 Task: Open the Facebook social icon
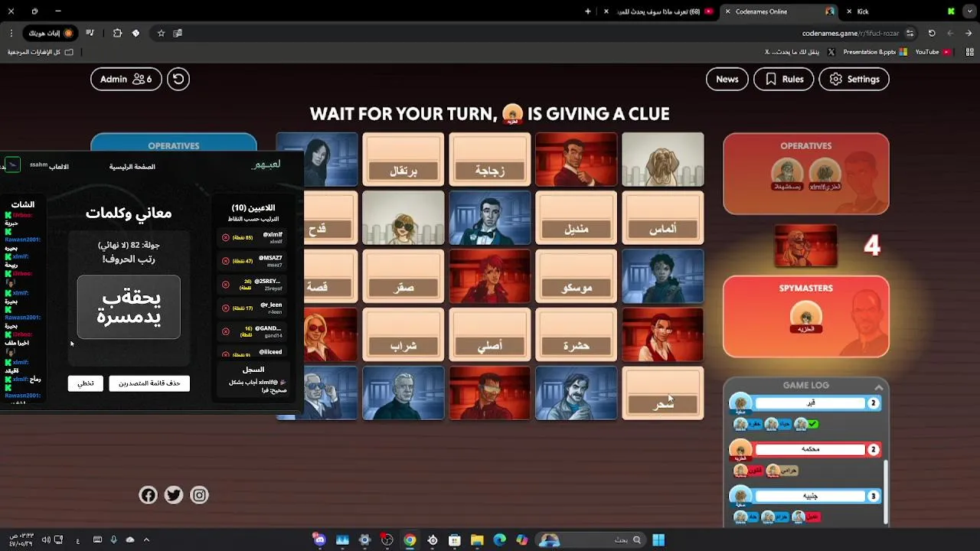tap(148, 495)
